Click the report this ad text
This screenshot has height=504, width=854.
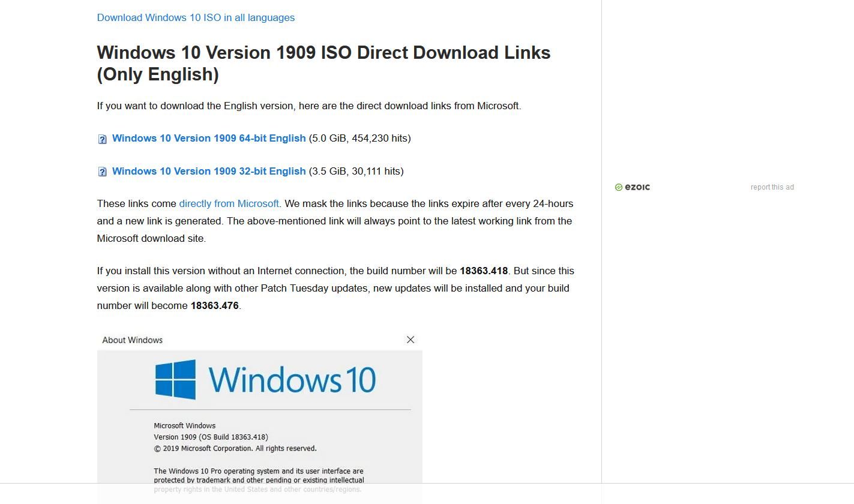[x=772, y=187]
